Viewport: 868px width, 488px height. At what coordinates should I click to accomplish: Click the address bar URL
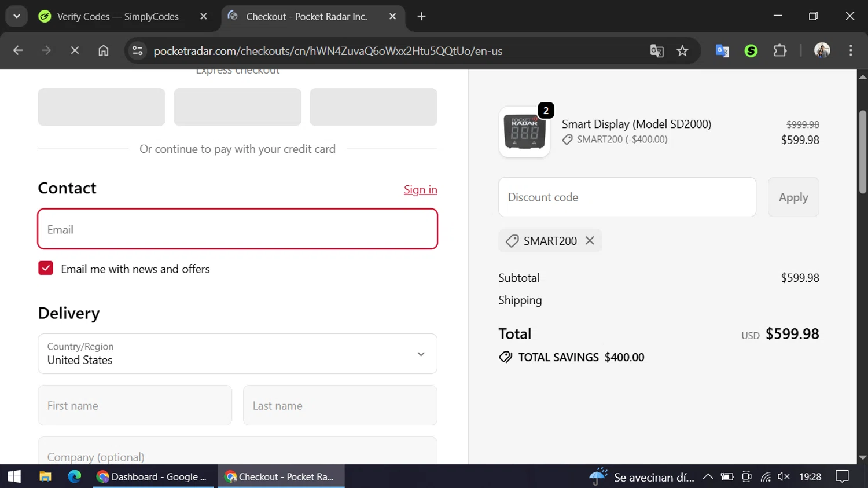click(x=328, y=51)
